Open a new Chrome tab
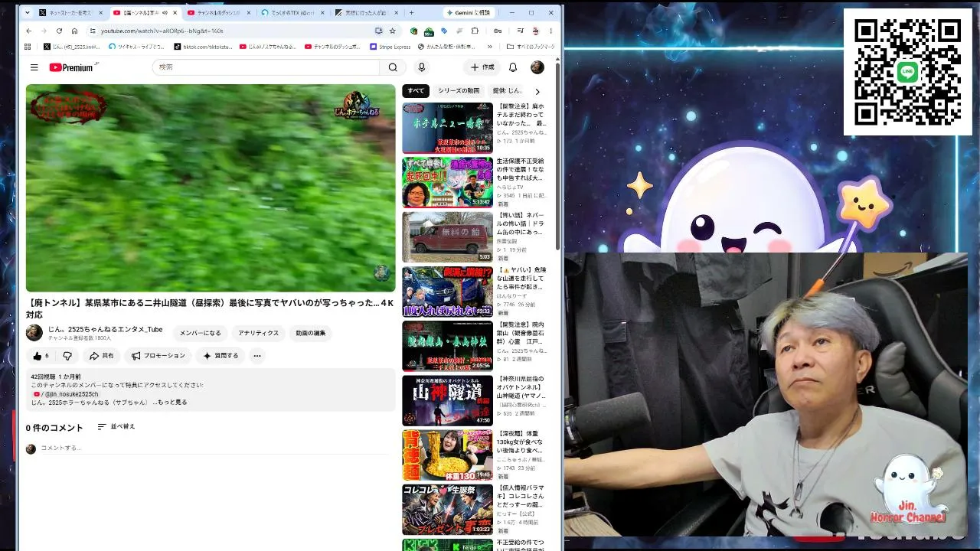 click(411, 12)
